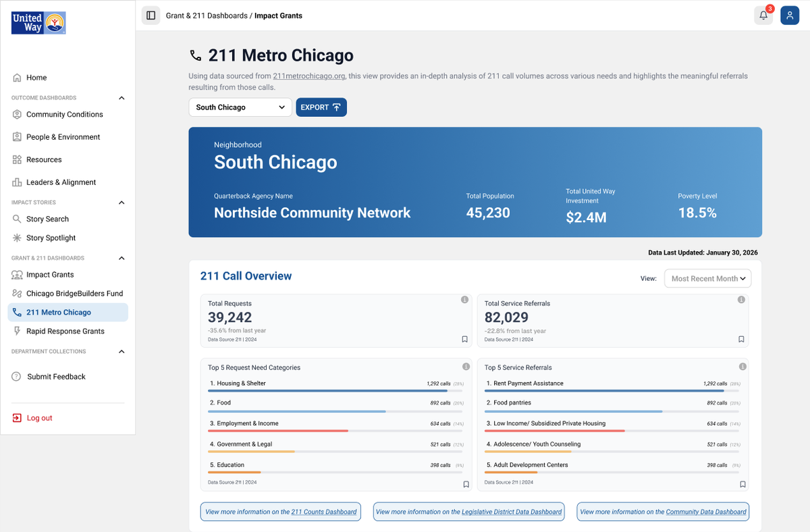
Task: Click info icon on Top 5 Request Need Categories
Action: pyautogui.click(x=466, y=367)
